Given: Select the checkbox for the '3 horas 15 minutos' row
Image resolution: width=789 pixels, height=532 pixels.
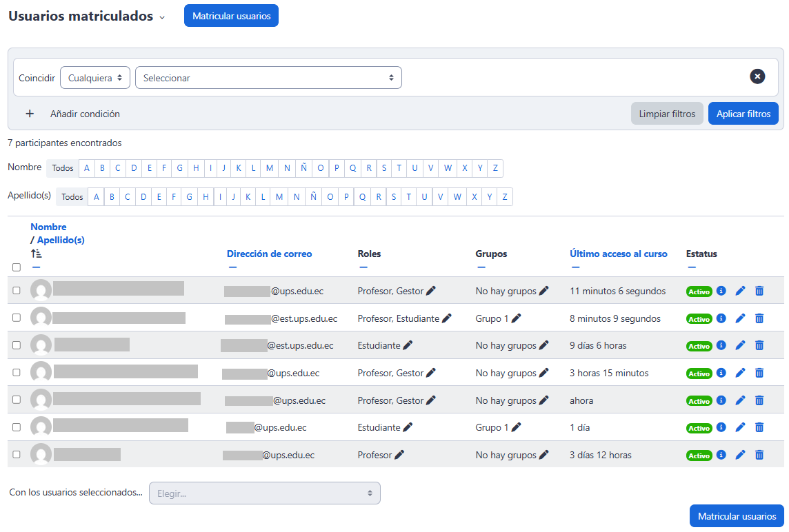Looking at the screenshot, I should pyautogui.click(x=17, y=373).
